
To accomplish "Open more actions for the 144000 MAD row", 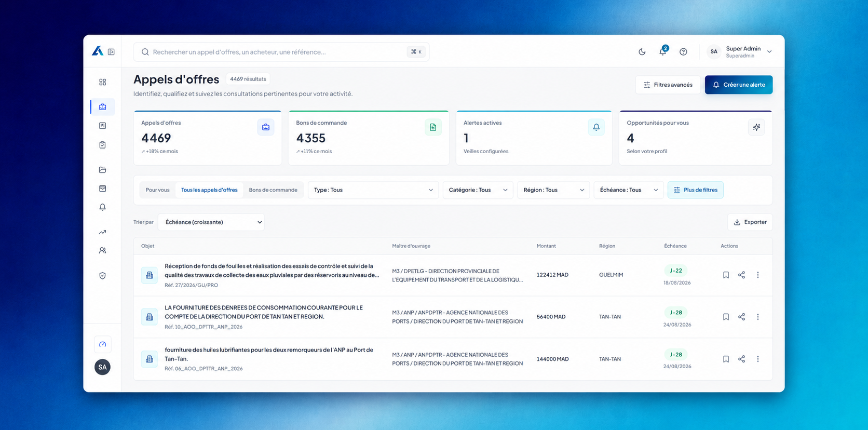I will pyautogui.click(x=758, y=359).
